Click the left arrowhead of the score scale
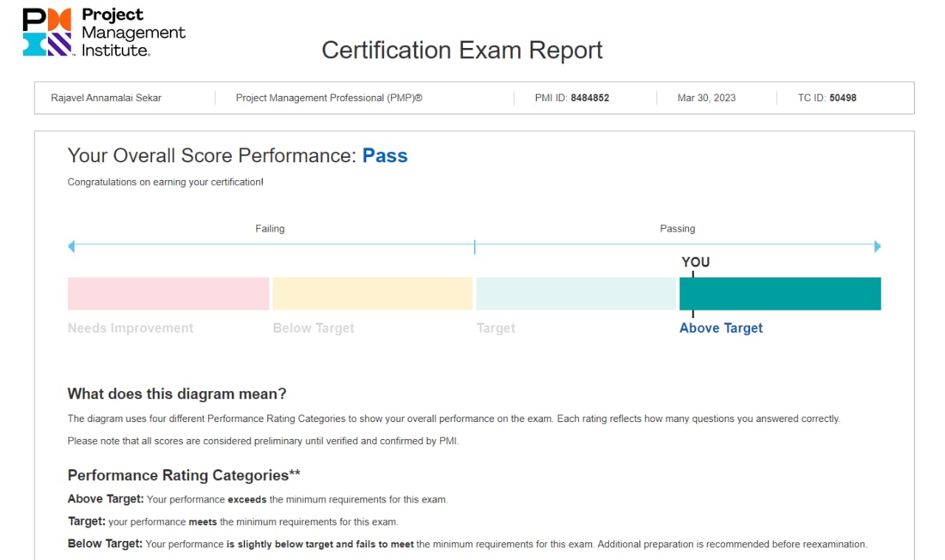This screenshot has width=945, height=560. click(71, 246)
